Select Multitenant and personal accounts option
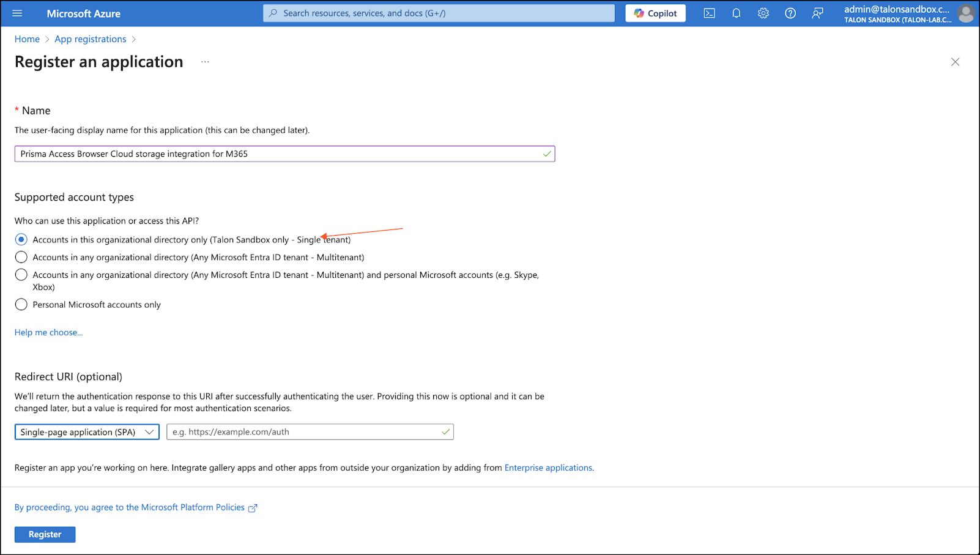 coord(21,275)
